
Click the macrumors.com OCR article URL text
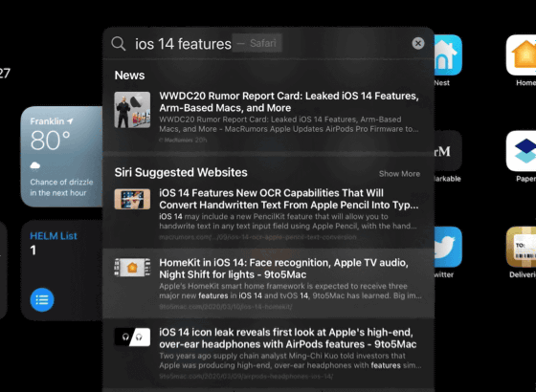[257, 237]
